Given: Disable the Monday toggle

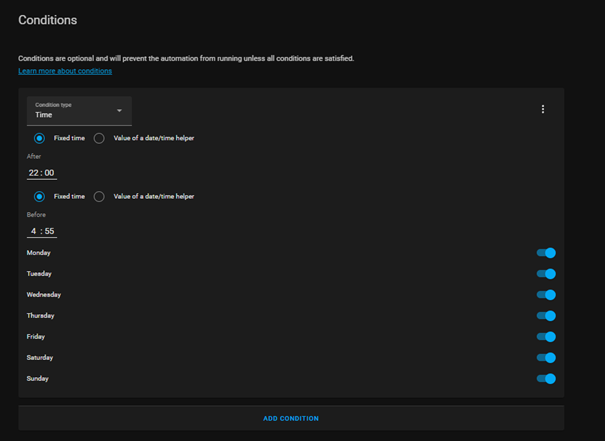Looking at the screenshot, I should pos(546,253).
